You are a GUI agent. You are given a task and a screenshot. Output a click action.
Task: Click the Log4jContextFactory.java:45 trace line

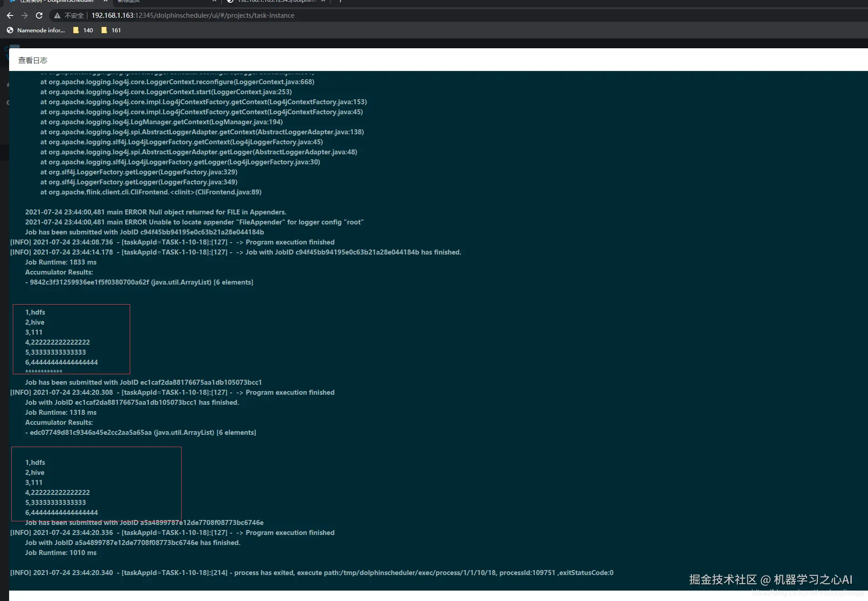[x=202, y=112]
